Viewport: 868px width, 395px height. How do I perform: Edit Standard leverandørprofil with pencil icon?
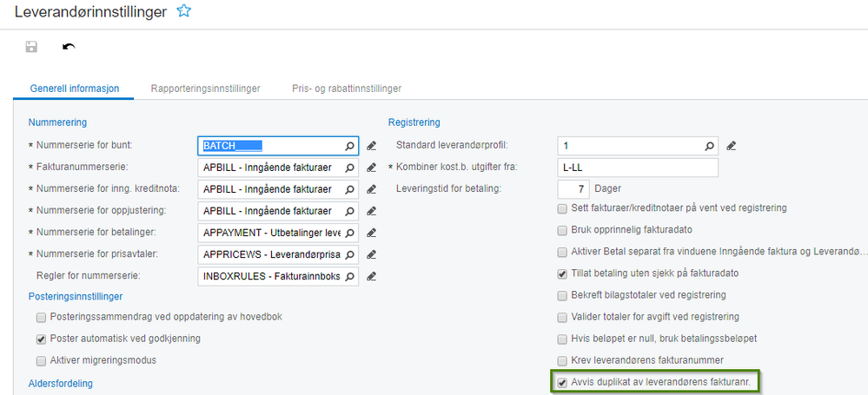pyautogui.click(x=731, y=145)
